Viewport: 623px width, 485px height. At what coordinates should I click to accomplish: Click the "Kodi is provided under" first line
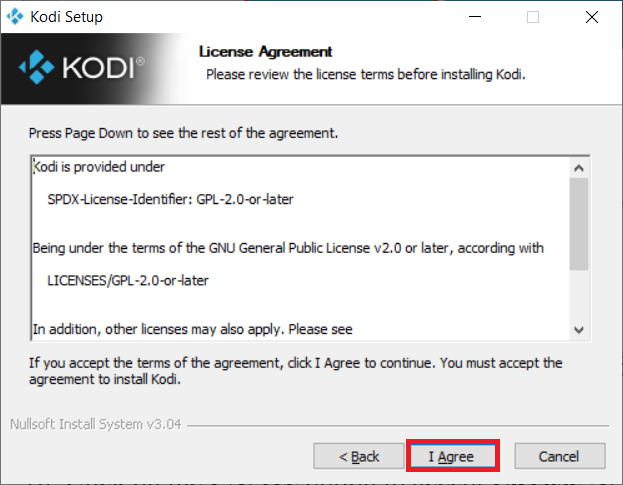click(x=99, y=167)
